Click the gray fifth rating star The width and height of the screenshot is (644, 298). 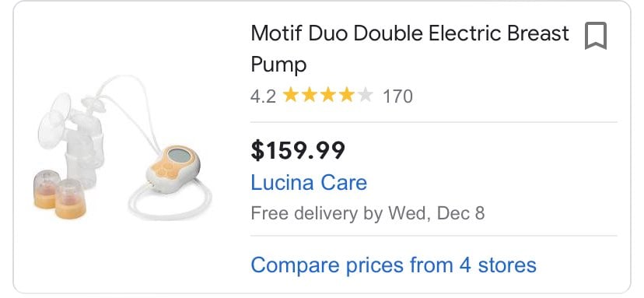tap(365, 96)
